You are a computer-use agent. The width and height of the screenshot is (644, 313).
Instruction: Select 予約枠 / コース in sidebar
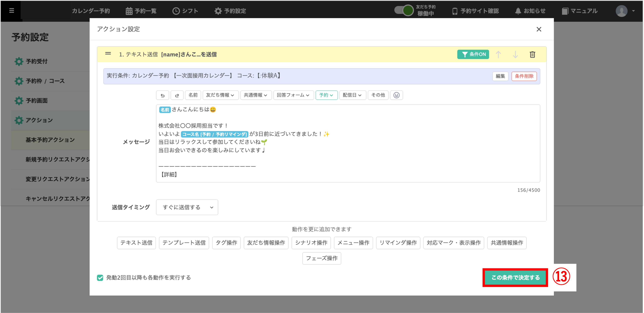pyautogui.click(x=45, y=81)
